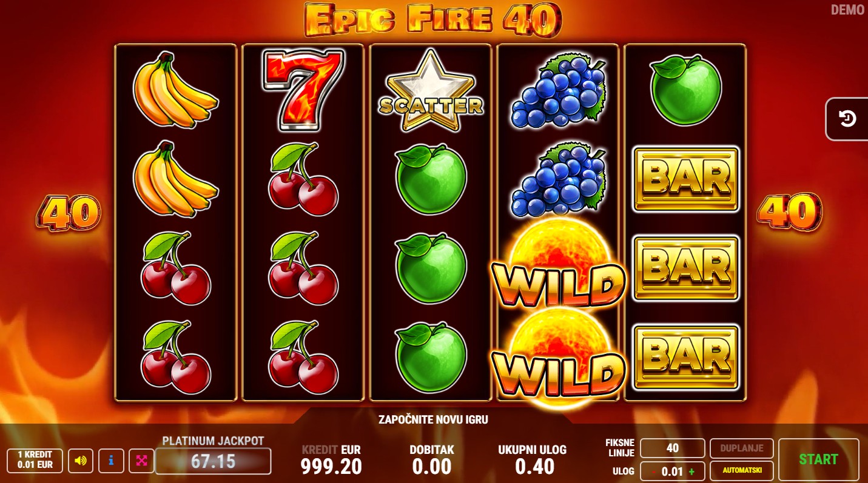Increase bet with the green plus
Image resolution: width=868 pixels, height=483 pixels.
pos(691,471)
